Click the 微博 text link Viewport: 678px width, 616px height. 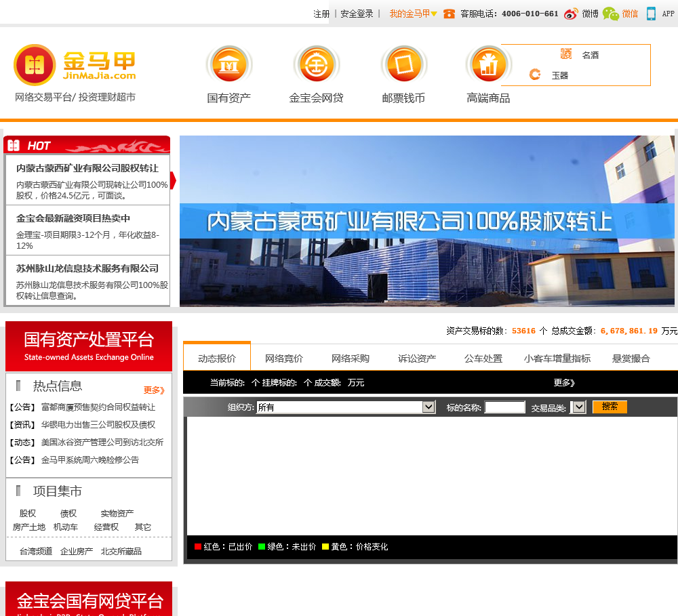pos(591,14)
